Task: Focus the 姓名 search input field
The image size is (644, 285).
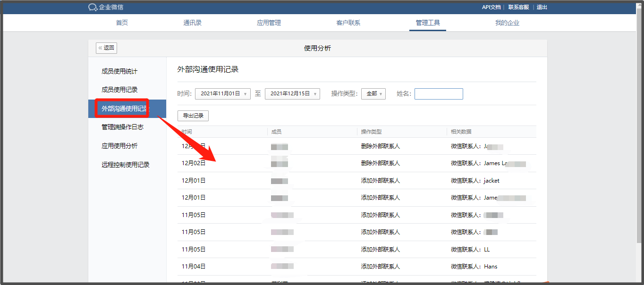Action: coord(439,94)
